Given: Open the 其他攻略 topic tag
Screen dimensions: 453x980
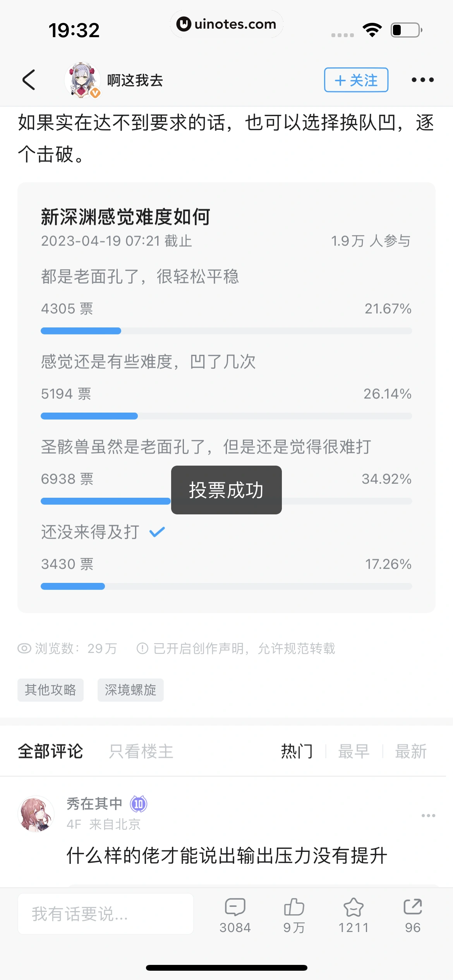Looking at the screenshot, I should click(50, 690).
